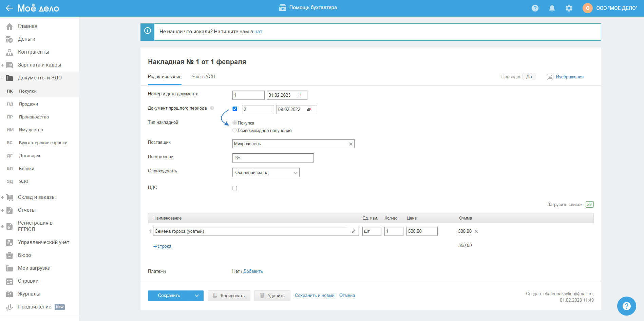Viewport: 644px width, 321px height.
Task: Open settings via the gear icon
Action: pos(569,8)
